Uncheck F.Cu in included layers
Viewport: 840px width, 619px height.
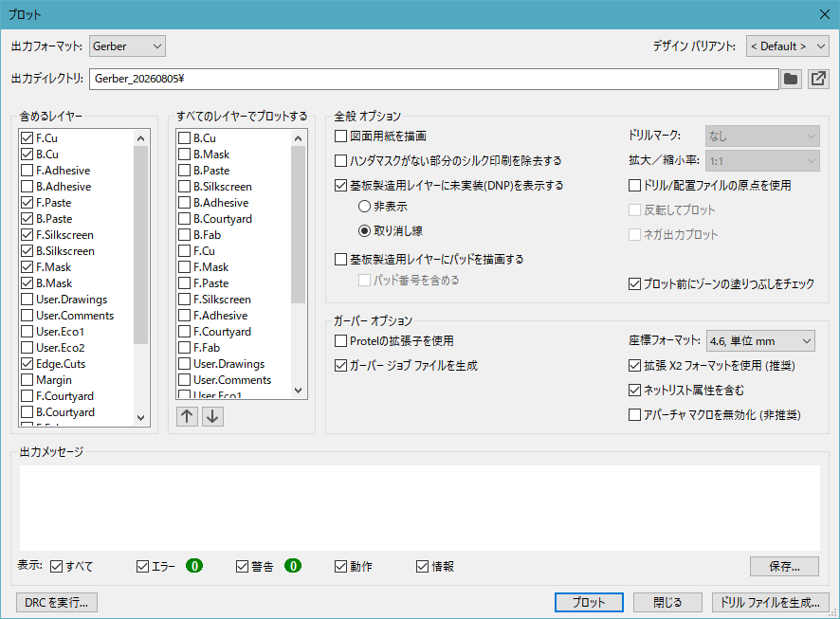27,138
